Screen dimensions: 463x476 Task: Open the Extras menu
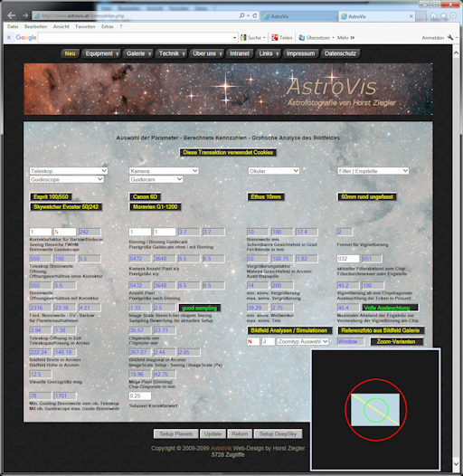[x=108, y=27]
